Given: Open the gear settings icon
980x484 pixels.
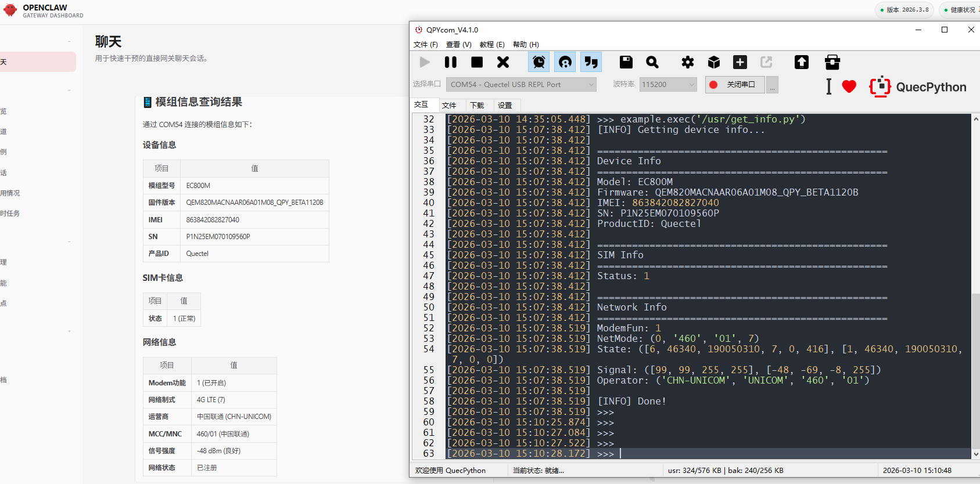Looking at the screenshot, I should click(688, 62).
